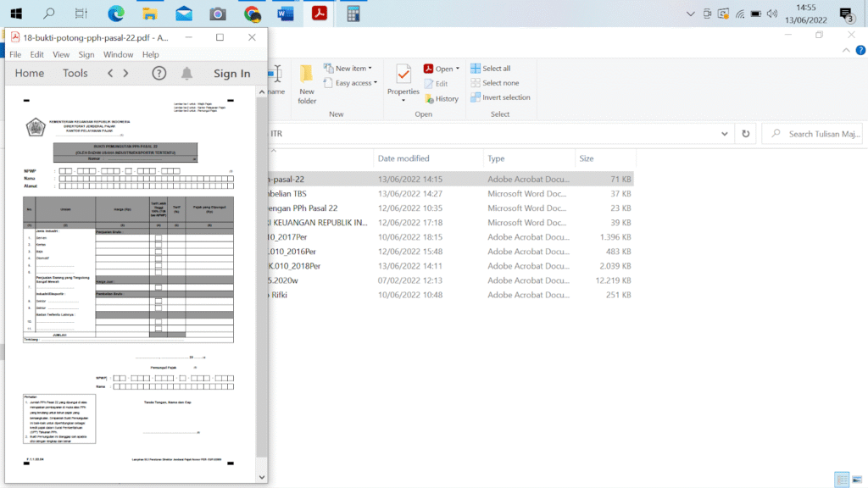Open the File menu in Acrobat
This screenshot has height=488, width=868.
click(15, 54)
